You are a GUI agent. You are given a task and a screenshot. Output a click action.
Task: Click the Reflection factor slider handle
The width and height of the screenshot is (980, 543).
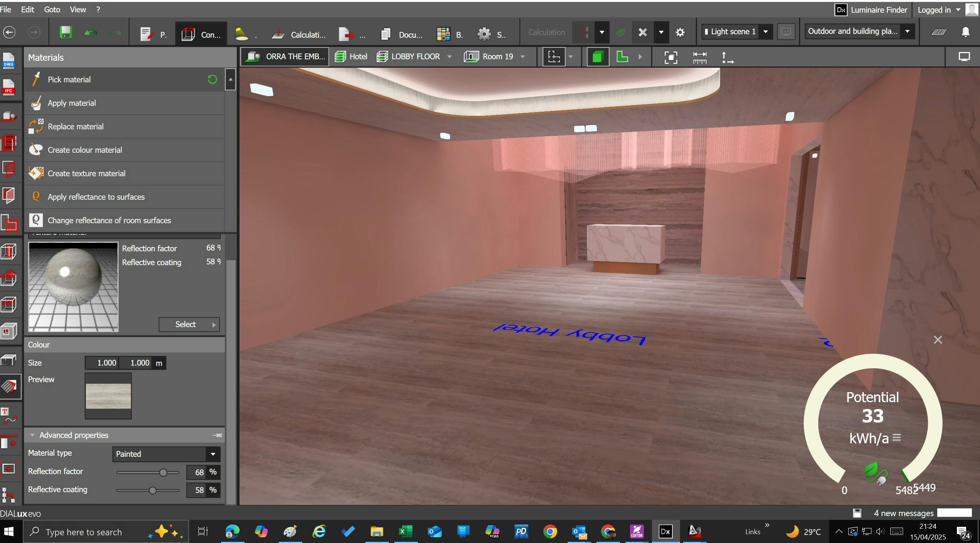point(163,472)
